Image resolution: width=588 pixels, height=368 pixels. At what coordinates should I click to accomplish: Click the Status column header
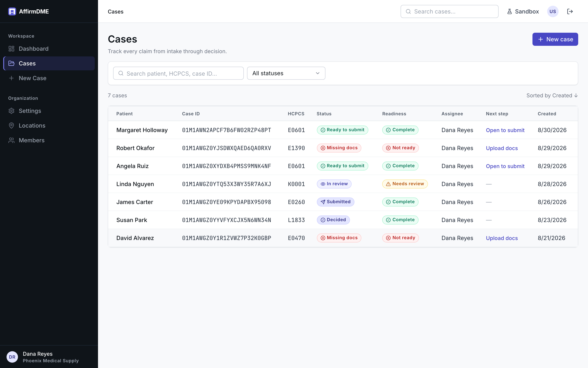[x=324, y=114]
